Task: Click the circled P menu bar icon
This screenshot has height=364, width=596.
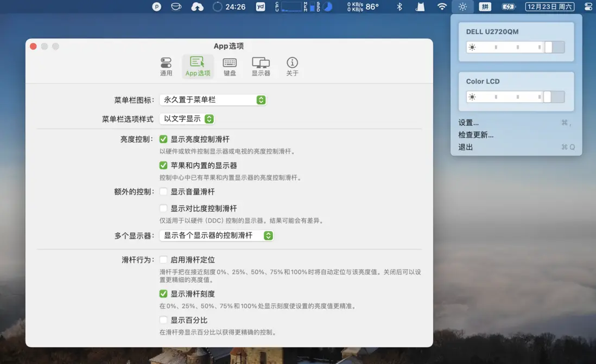Action: click(157, 7)
